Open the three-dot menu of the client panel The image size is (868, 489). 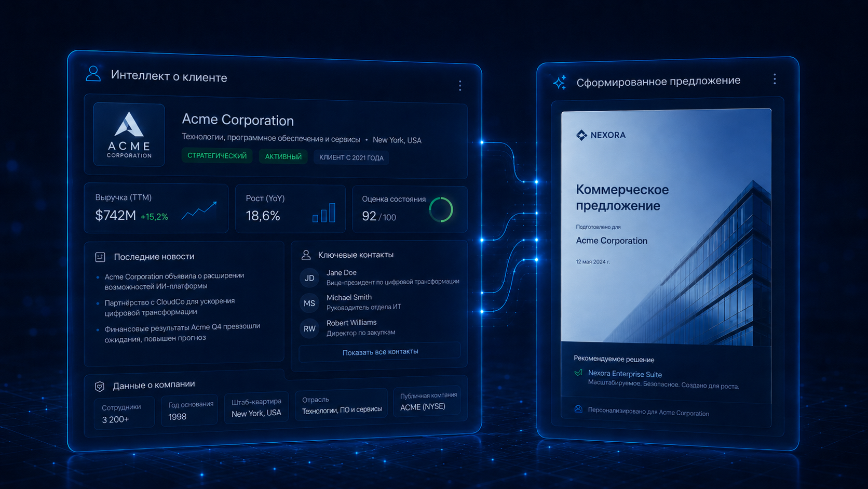tap(460, 86)
